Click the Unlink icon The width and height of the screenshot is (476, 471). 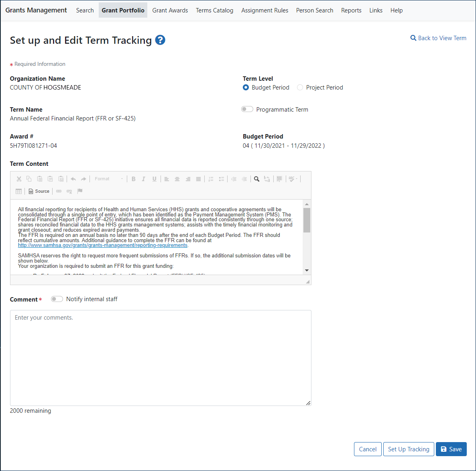[69, 191]
